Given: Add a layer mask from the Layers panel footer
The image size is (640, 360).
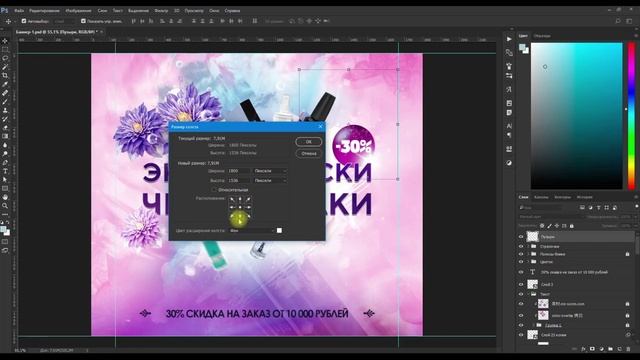Looking at the screenshot, I should [592, 349].
